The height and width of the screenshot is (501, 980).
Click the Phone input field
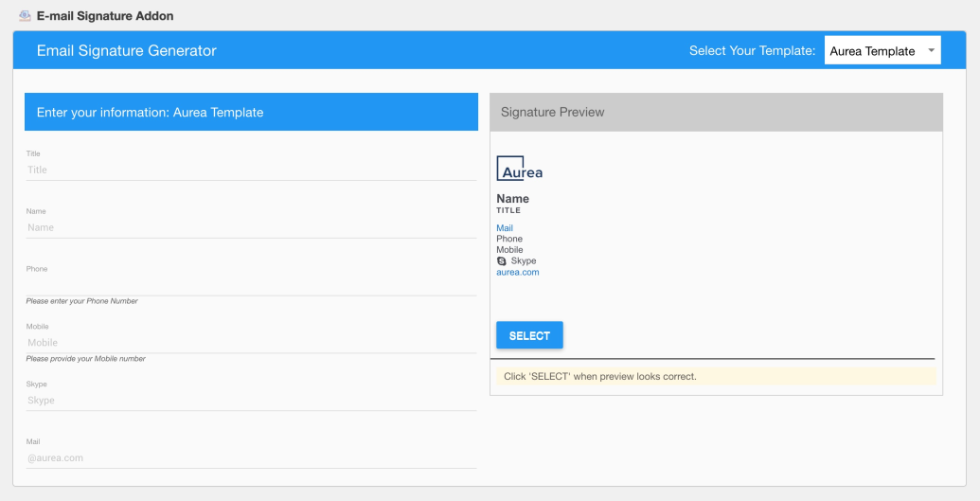click(x=251, y=284)
